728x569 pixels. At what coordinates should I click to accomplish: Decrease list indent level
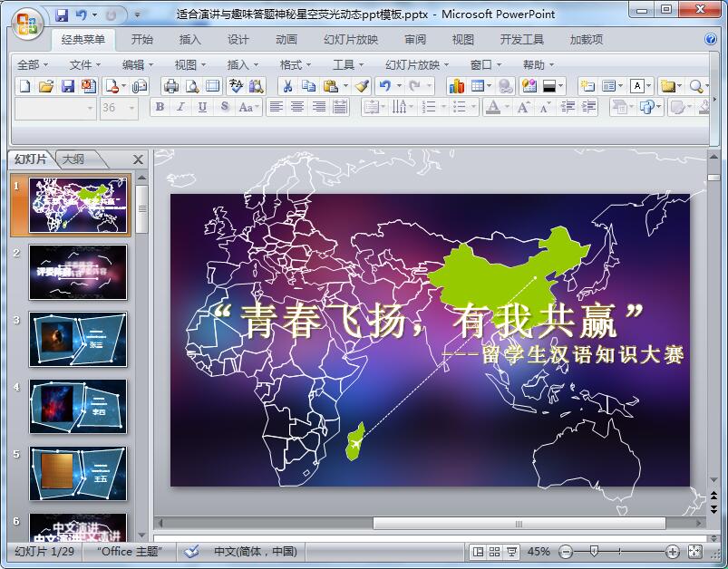tap(568, 107)
